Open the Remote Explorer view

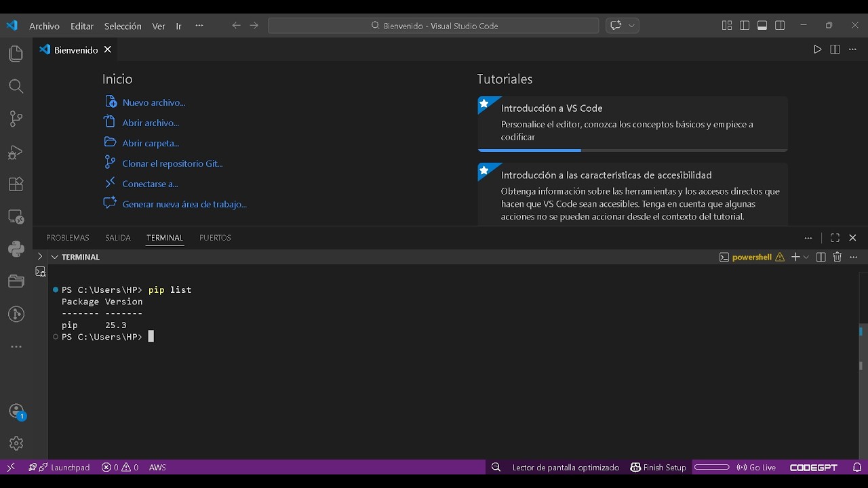(16, 217)
